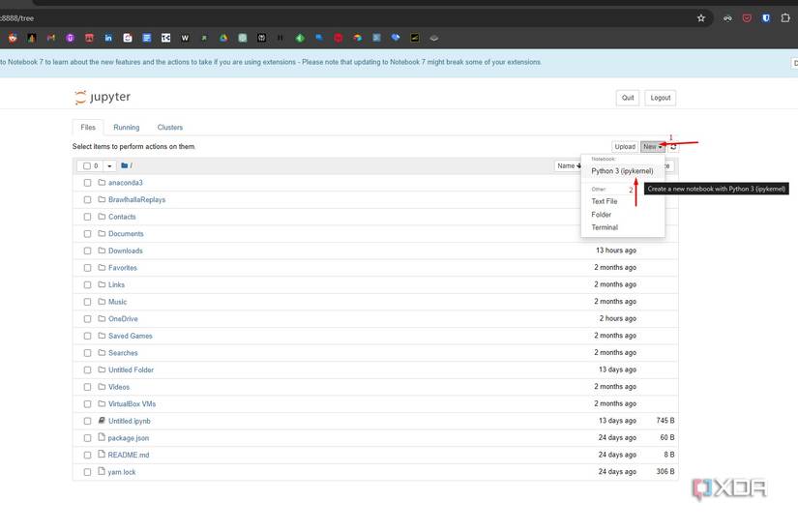Tick the checkbox beside anaconda3 folder

87,183
